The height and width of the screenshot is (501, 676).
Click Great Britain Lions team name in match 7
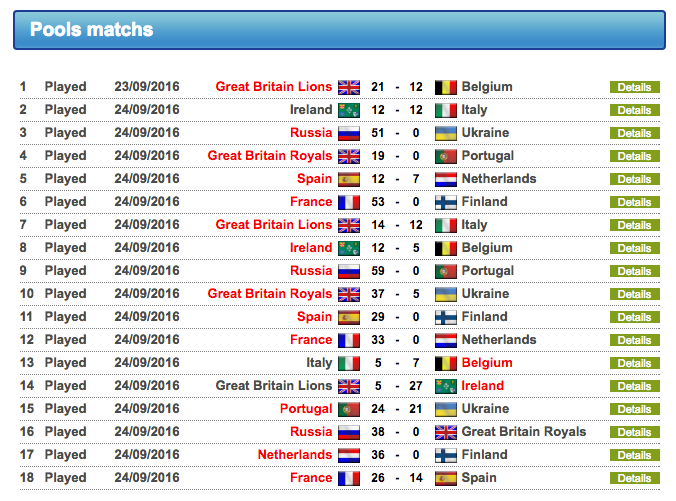pyautogui.click(x=273, y=225)
